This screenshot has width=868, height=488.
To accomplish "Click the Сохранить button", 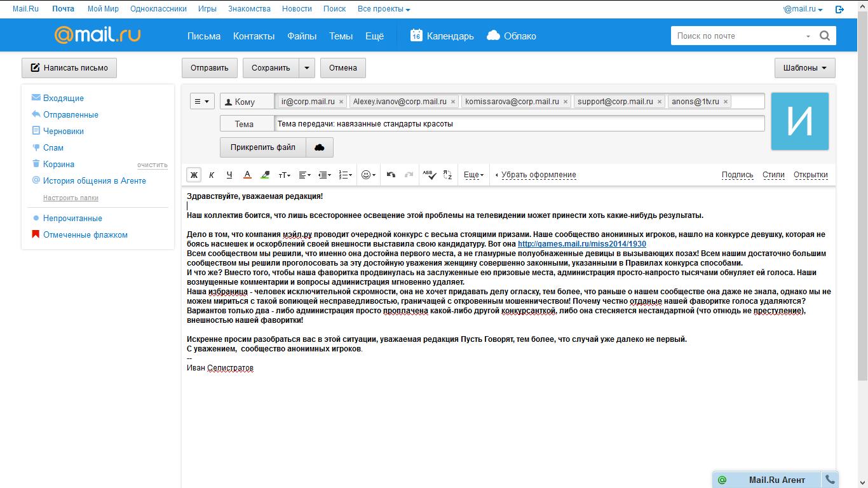I will (x=271, y=68).
